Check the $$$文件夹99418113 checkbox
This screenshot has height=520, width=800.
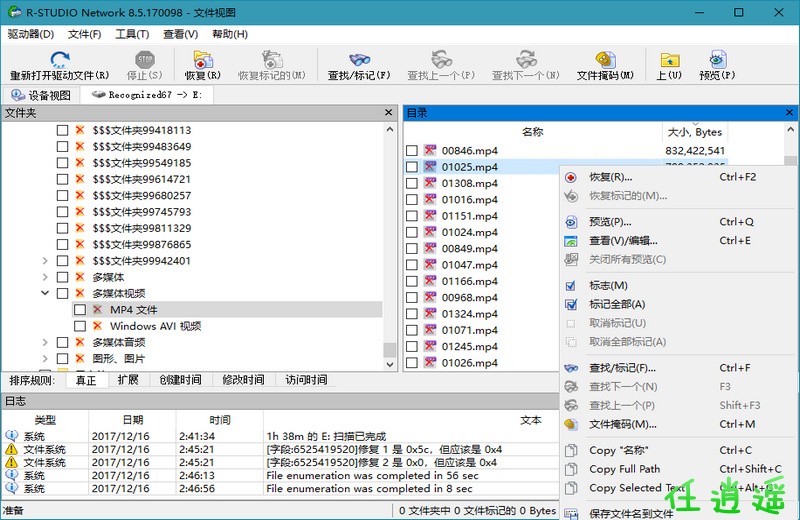[62, 130]
